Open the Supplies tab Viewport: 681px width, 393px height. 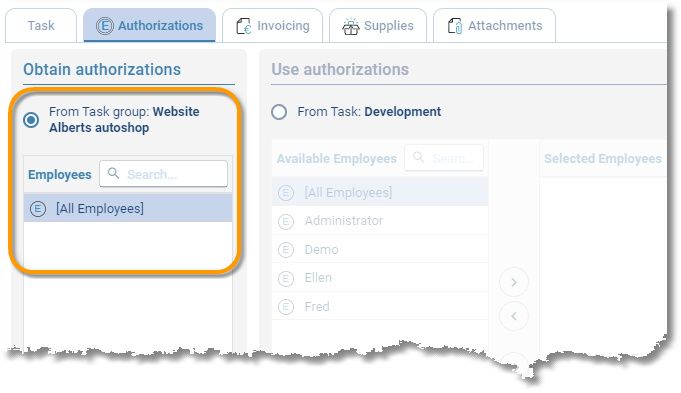coord(378,26)
